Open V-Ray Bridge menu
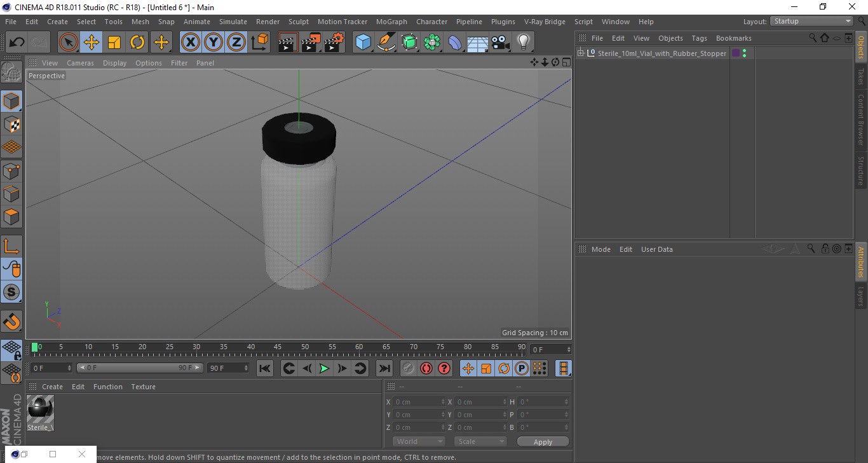The image size is (868, 463). (x=545, y=22)
